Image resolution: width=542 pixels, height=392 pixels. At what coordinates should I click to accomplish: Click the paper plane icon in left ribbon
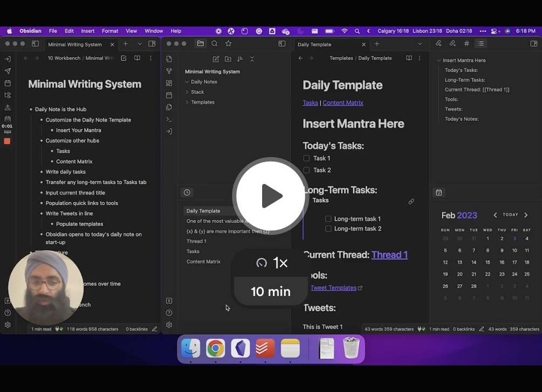[8, 71]
